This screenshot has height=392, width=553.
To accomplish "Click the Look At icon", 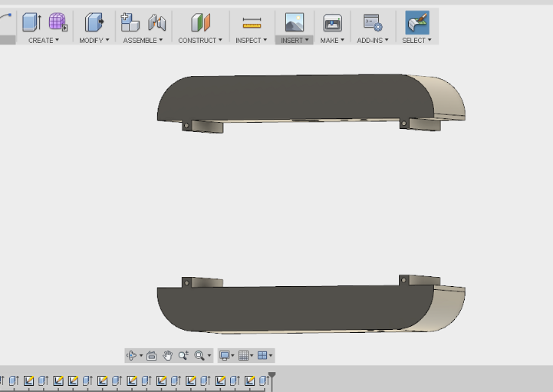I will click(x=152, y=356).
